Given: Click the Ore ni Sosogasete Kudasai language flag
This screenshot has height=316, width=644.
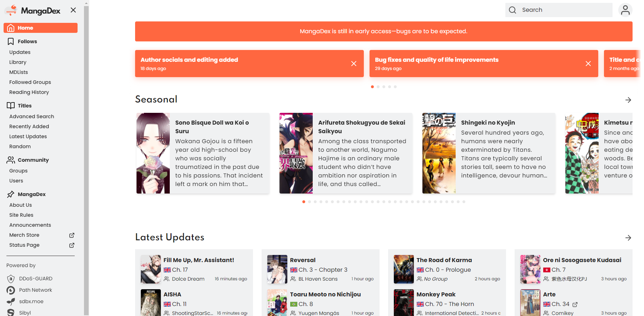Looking at the screenshot, I should (x=546, y=270).
